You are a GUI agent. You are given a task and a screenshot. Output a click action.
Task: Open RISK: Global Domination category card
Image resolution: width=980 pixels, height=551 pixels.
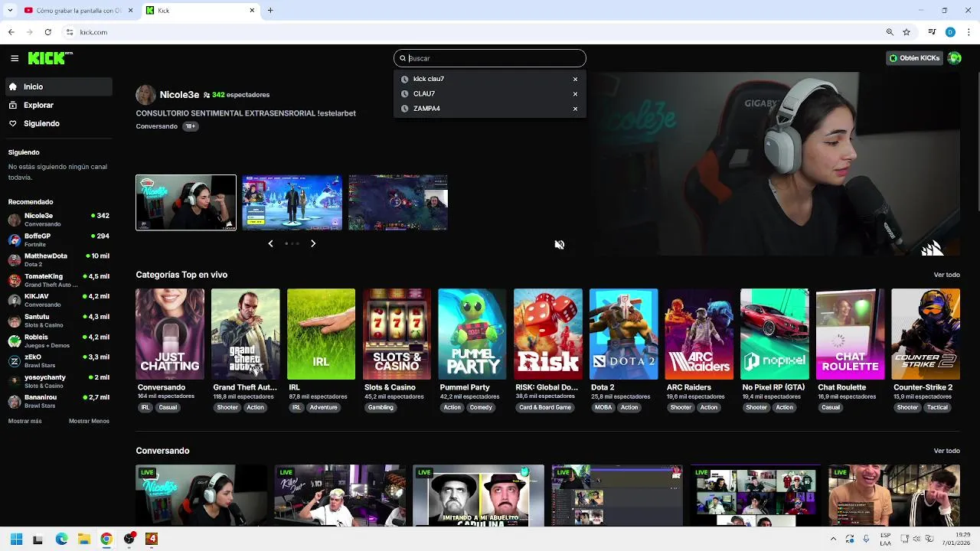coord(548,334)
